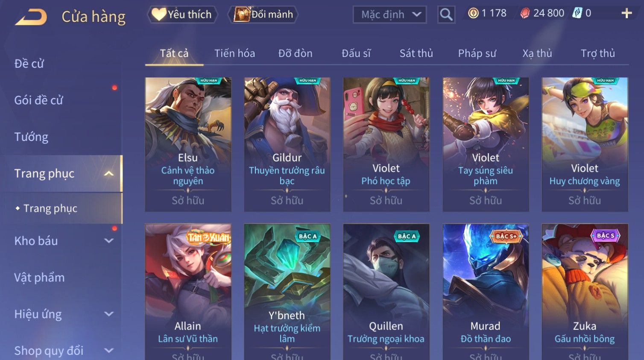
Task: Switch to the Sát thủ tab
Action: coord(416,53)
